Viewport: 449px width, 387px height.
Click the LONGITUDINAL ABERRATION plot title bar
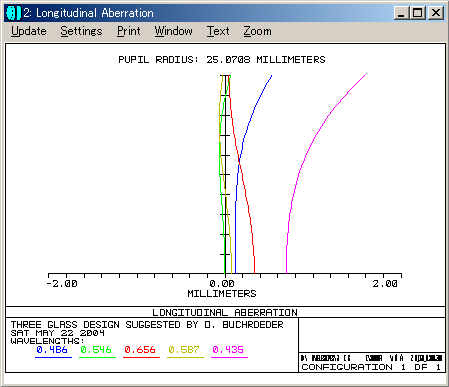click(225, 312)
